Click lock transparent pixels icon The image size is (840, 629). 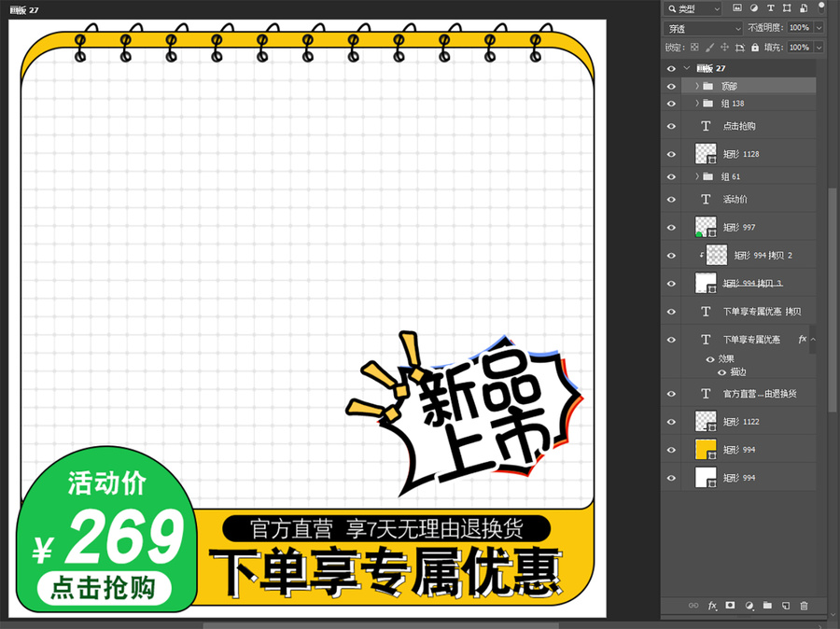(694, 48)
